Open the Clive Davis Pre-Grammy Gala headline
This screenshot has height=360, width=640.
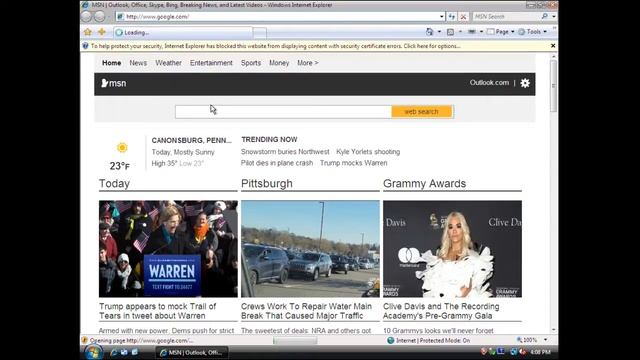tap(441, 311)
